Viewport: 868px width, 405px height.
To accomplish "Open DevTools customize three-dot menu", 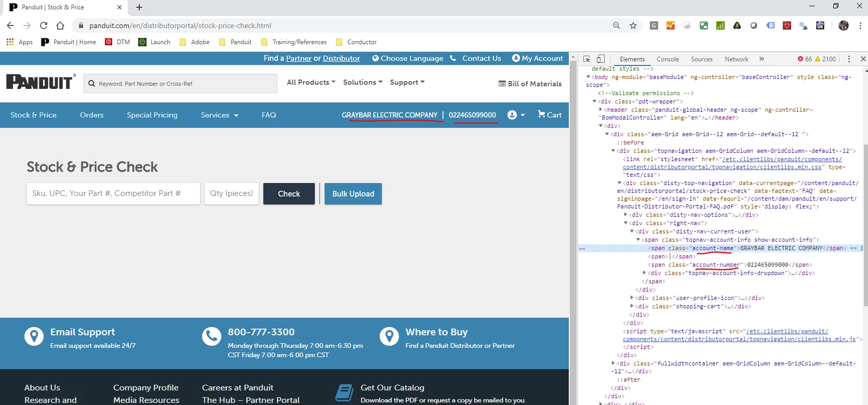I will tap(849, 59).
